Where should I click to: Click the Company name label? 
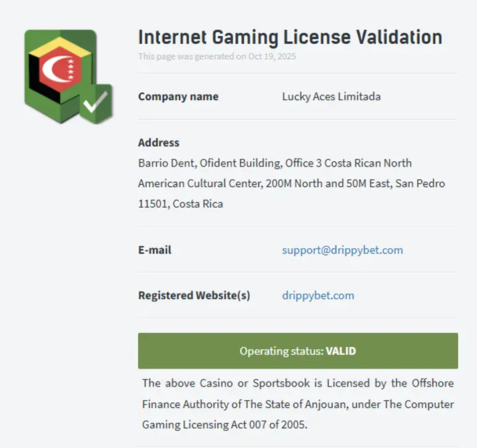(178, 96)
